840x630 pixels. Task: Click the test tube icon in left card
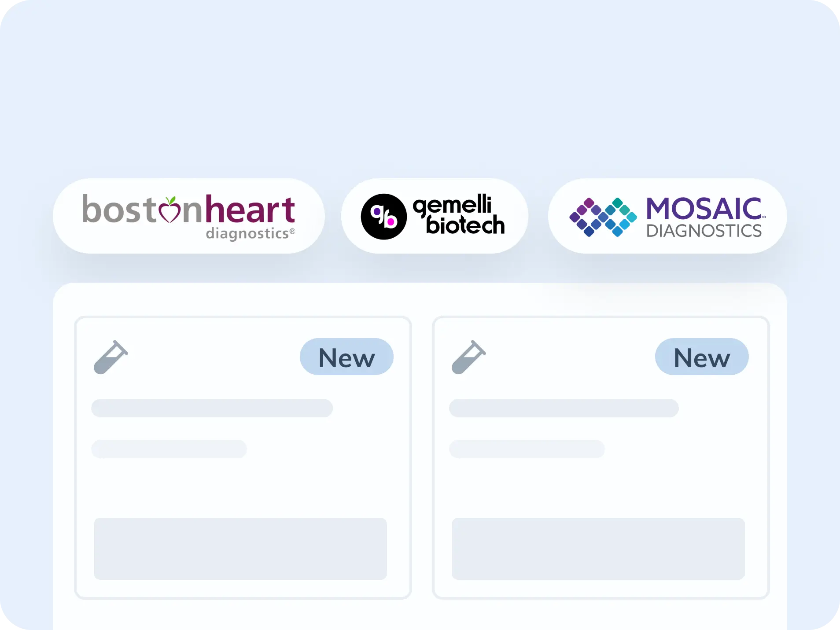click(111, 357)
